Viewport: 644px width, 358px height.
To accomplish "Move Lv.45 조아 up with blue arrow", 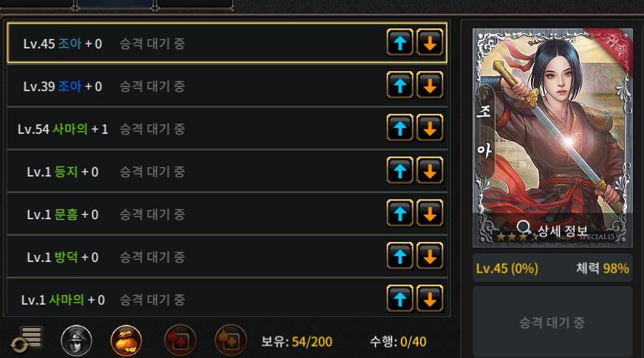I will 400,42.
